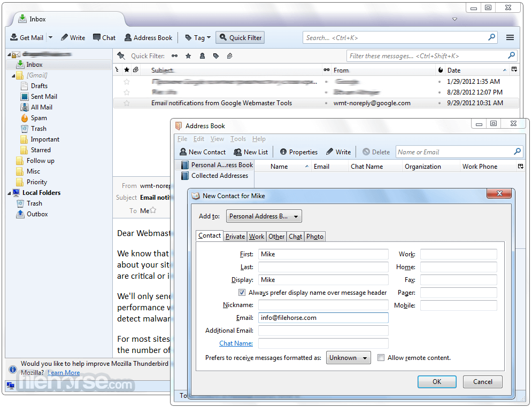Toggle Tags filter tag icon

[x=216, y=56]
